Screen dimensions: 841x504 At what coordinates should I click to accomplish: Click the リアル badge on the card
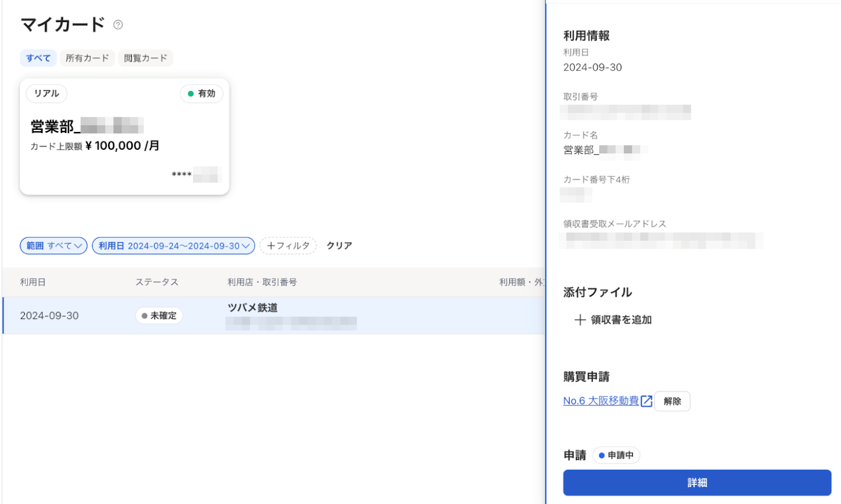coord(47,94)
